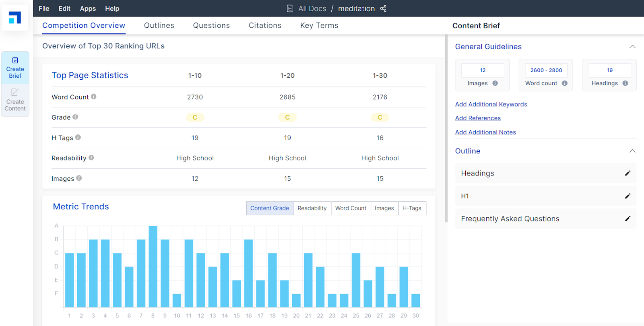Switch to the Key Terms tab
The height and width of the screenshot is (326, 644).
coord(319,25)
